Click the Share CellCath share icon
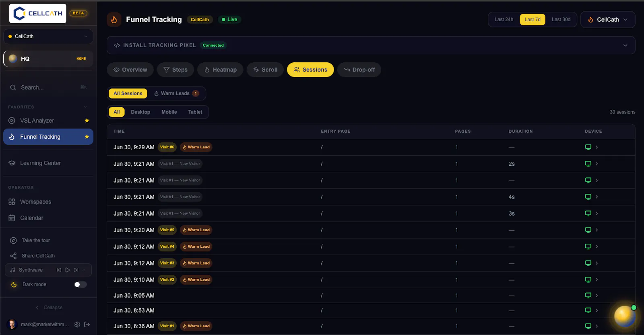 (x=13, y=256)
